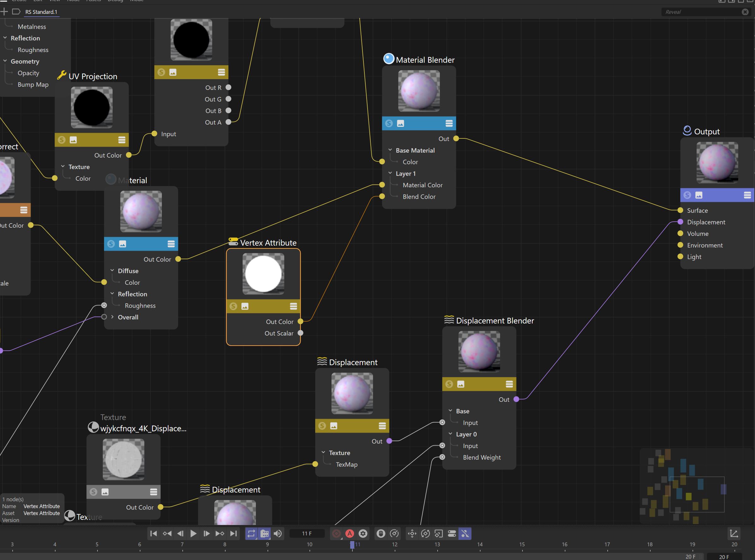Open the keyframe settings gear icon

[x=363, y=534]
